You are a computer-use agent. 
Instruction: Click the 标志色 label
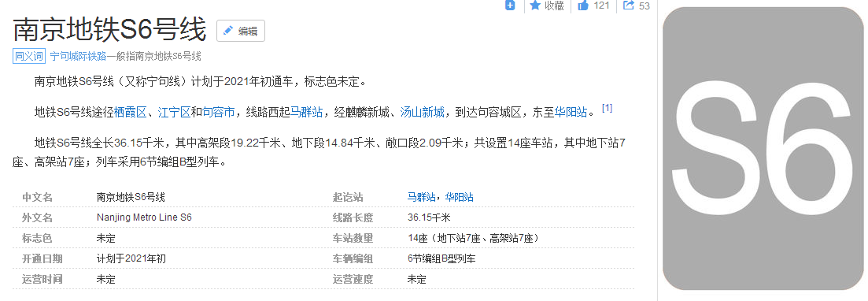click(x=36, y=239)
